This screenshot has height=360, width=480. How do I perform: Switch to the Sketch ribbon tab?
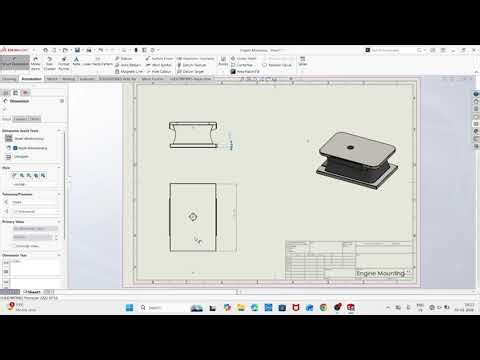[x=52, y=79]
